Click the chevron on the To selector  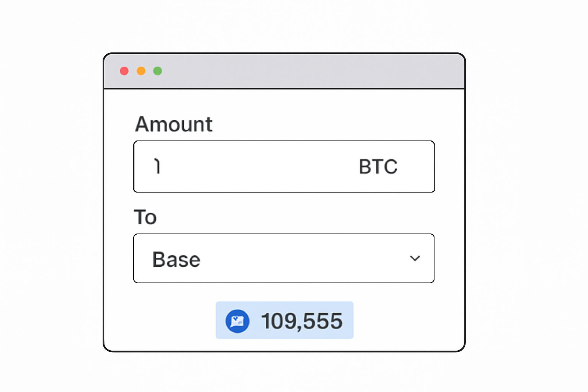(x=415, y=258)
